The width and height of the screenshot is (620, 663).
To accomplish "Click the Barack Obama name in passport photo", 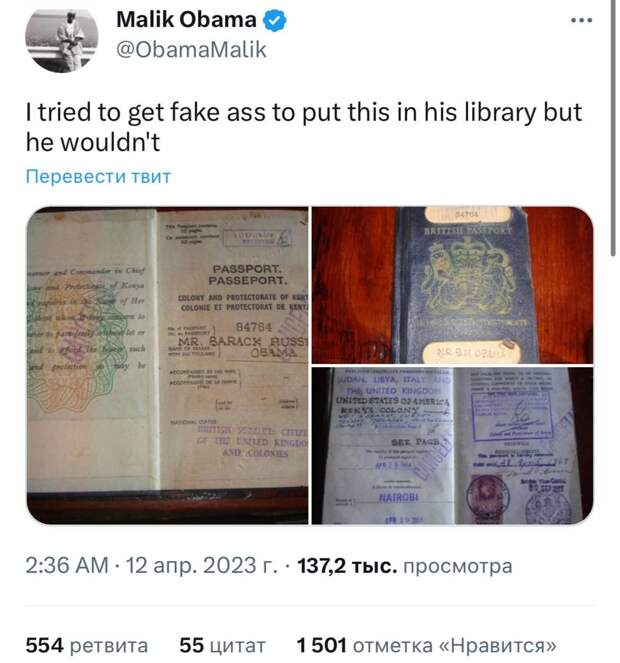I will (x=242, y=347).
